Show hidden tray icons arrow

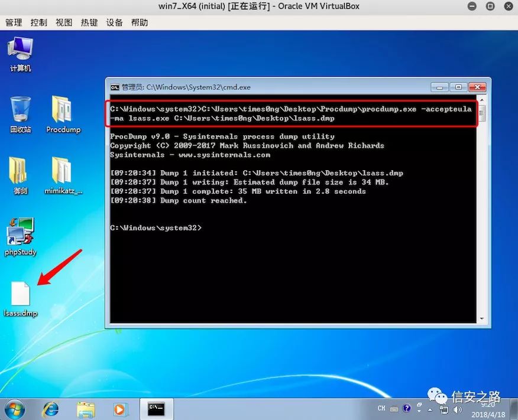[430, 410]
